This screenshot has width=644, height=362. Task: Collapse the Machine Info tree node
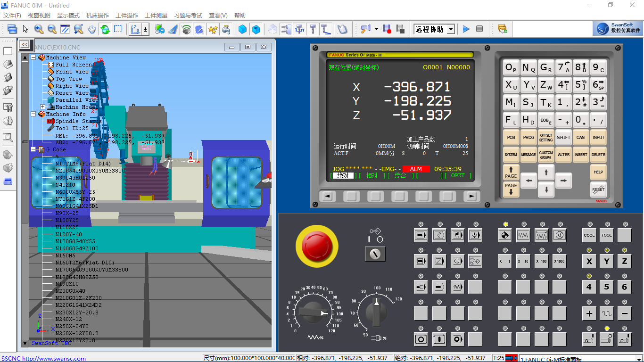[x=33, y=114]
